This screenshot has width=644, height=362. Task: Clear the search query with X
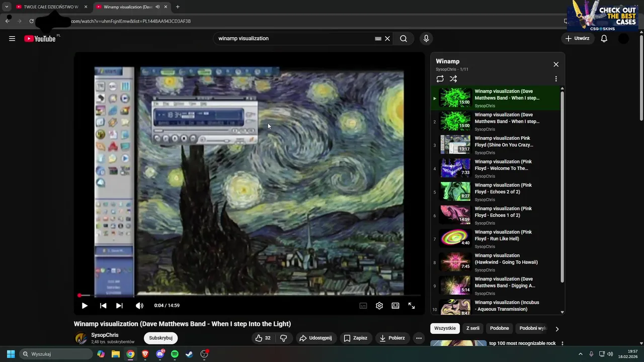(x=387, y=39)
